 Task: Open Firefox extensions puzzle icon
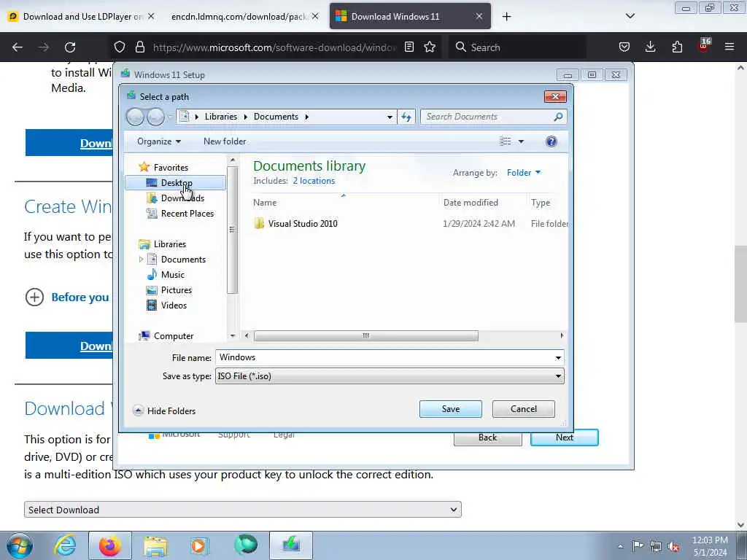677,47
